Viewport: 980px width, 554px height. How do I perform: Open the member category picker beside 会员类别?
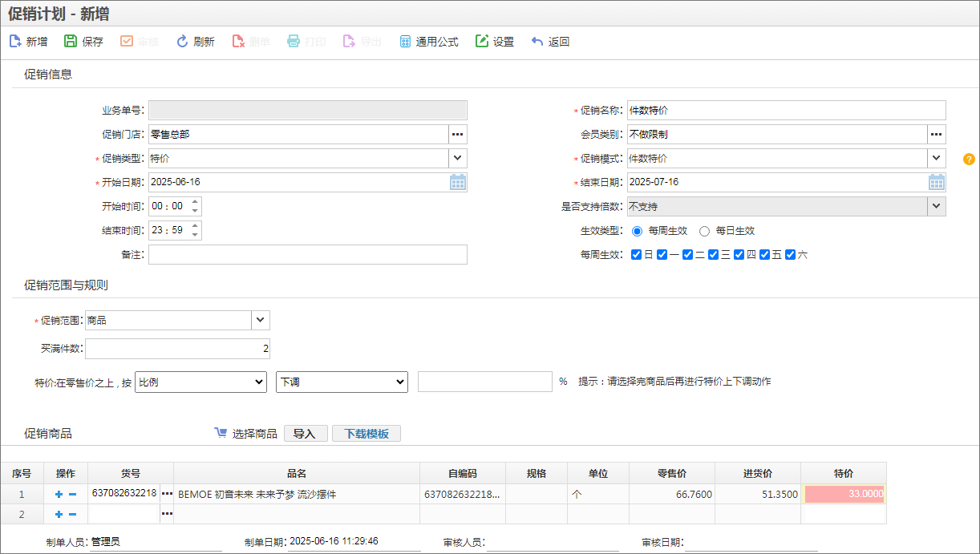(937, 134)
